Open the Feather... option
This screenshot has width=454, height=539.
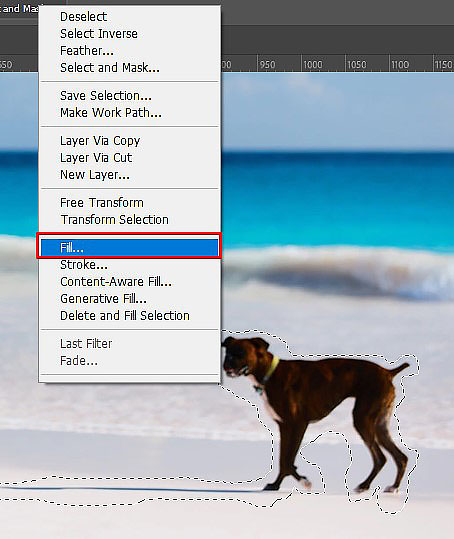pyautogui.click(x=129, y=51)
